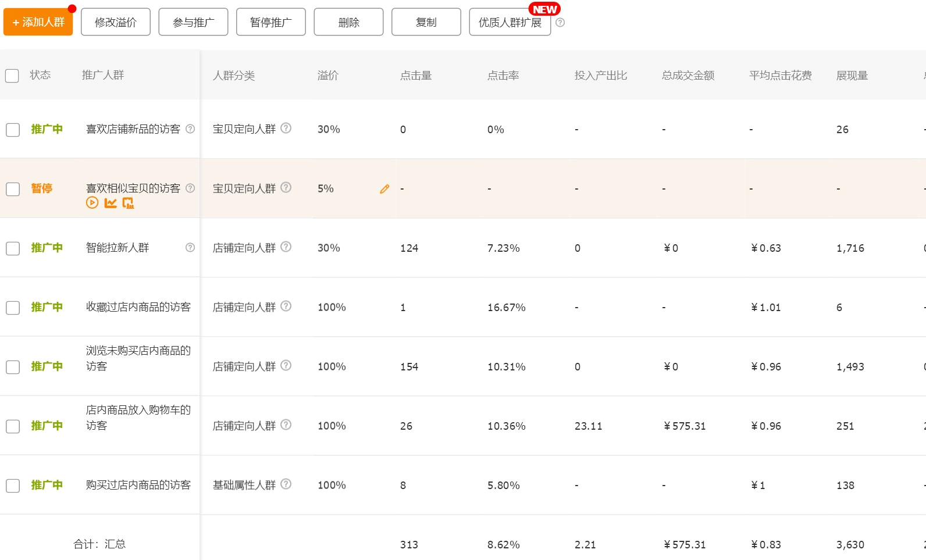Viewport: 926px width, 560px height.
Task: Open 优质人群扩展 with the NEW badge
Action: [x=510, y=22]
